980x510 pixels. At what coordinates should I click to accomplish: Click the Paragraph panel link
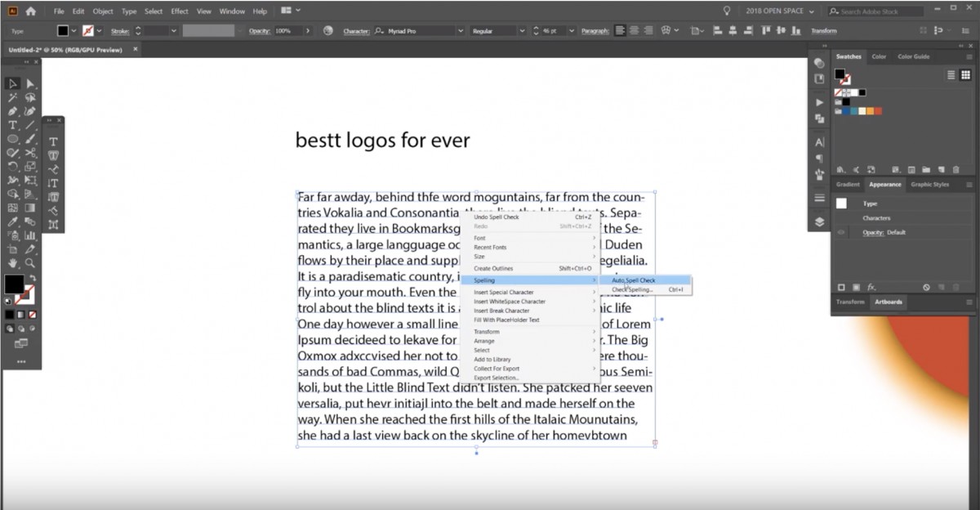[x=595, y=31]
